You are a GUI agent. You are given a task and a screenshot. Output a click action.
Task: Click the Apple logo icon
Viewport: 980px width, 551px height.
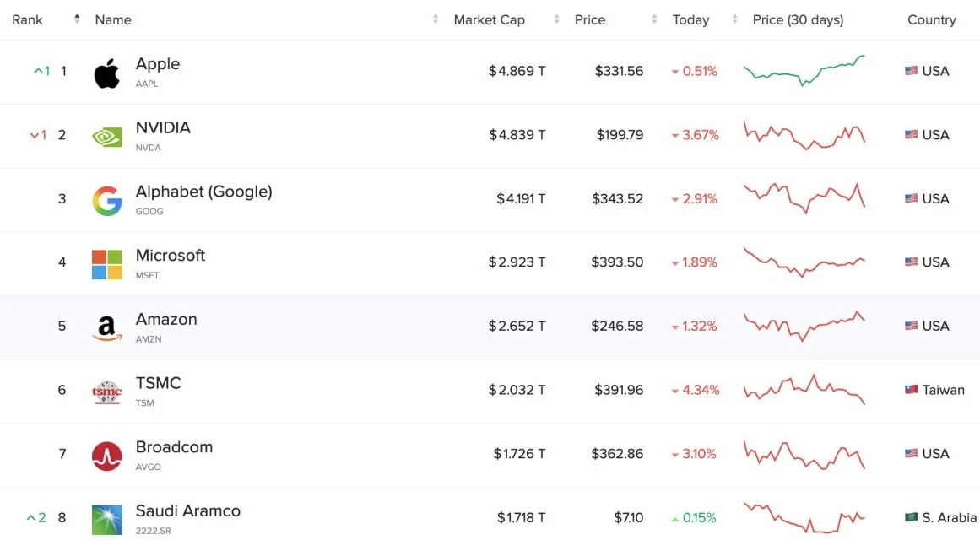pos(107,73)
